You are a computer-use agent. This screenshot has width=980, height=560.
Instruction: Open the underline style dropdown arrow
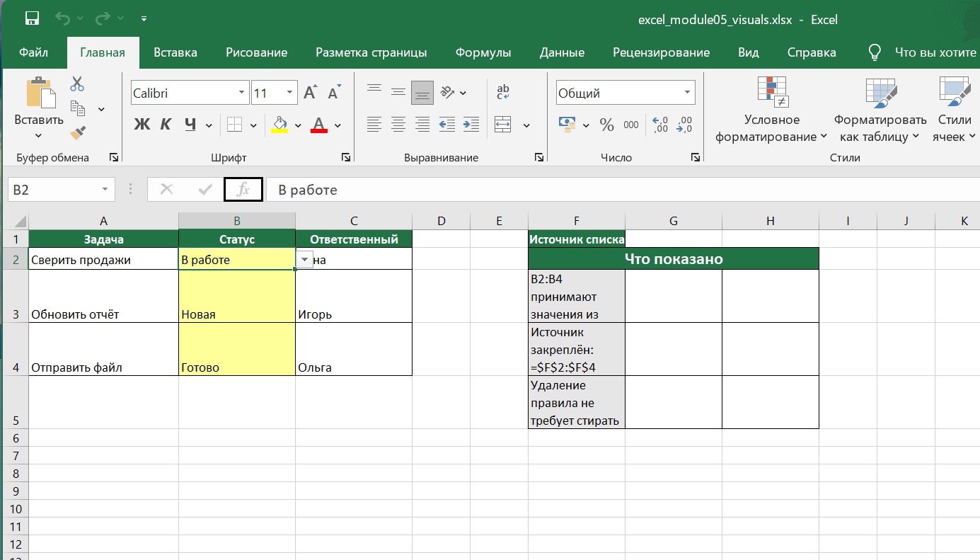point(209,125)
